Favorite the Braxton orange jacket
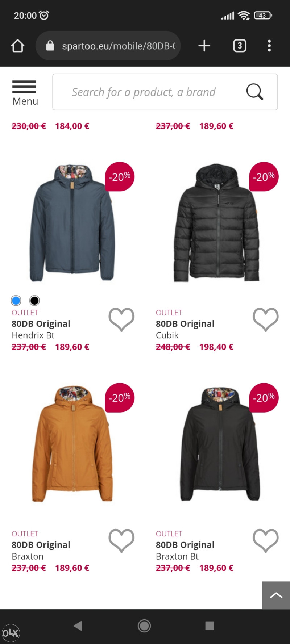The width and height of the screenshot is (290, 644). point(121,540)
